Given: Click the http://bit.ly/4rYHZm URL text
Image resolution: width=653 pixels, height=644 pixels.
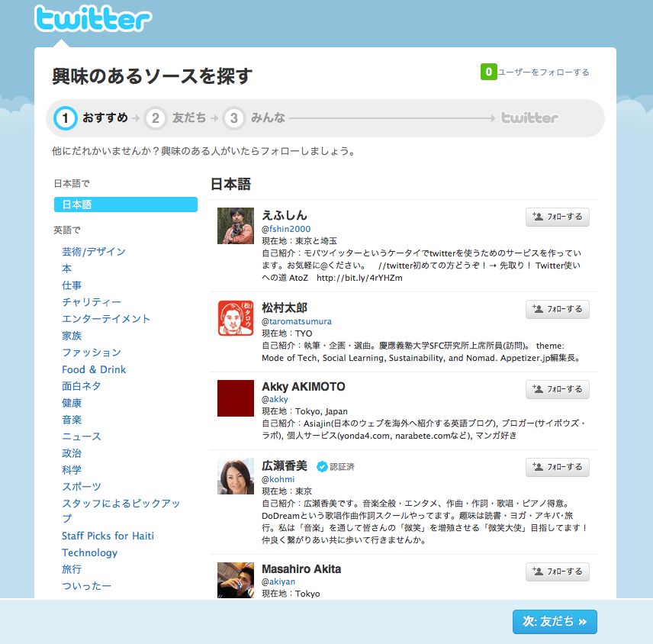Looking at the screenshot, I should [x=359, y=278].
